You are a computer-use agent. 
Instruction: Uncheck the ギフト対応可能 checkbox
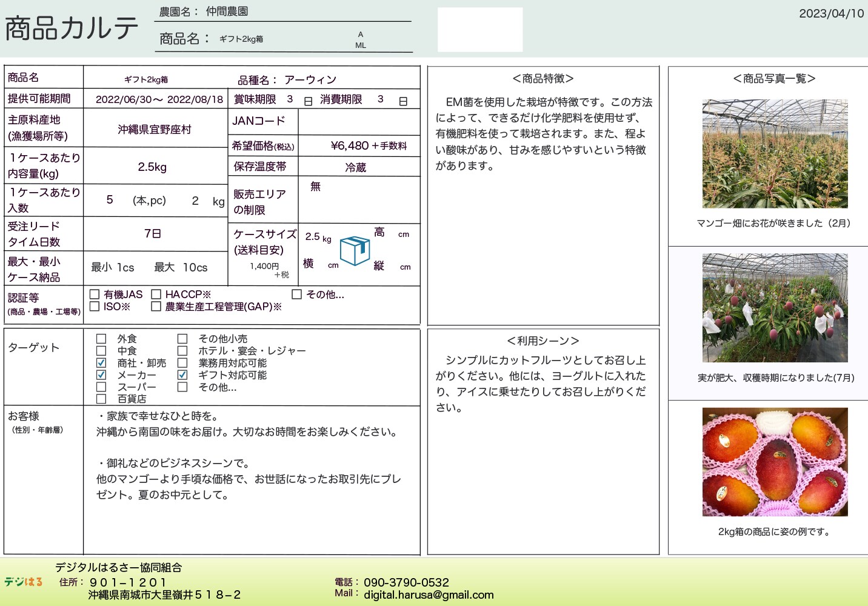point(182,375)
